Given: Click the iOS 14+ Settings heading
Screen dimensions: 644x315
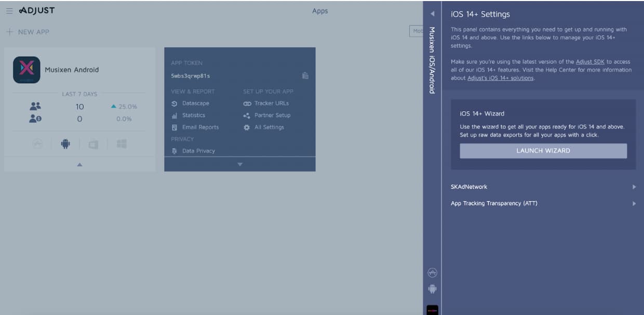Looking at the screenshot, I should [480, 14].
